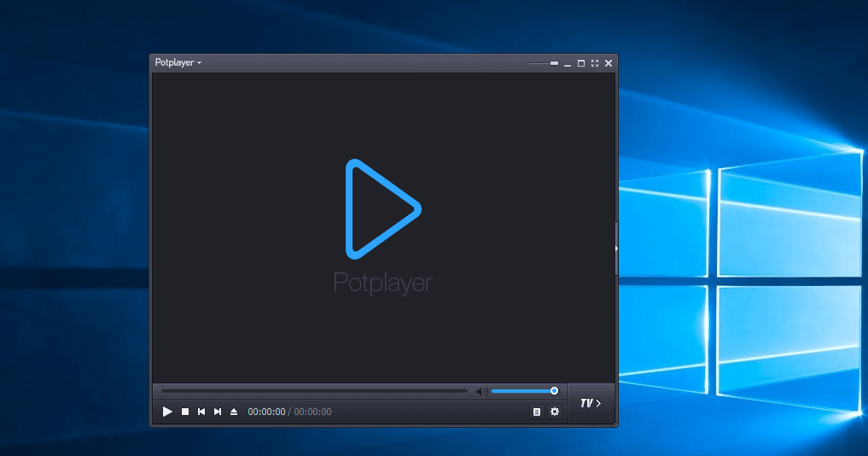Skip to the previous track
868x456 pixels.
coord(201,412)
